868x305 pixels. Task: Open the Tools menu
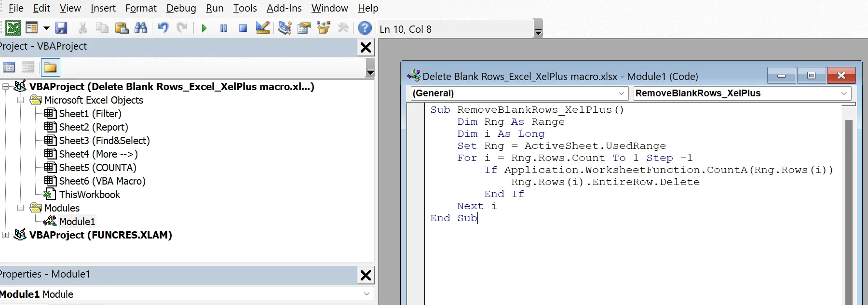pos(244,8)
